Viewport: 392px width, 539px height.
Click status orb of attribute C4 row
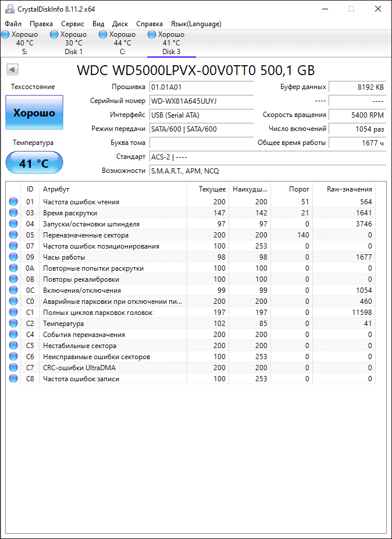coord(13,335)
